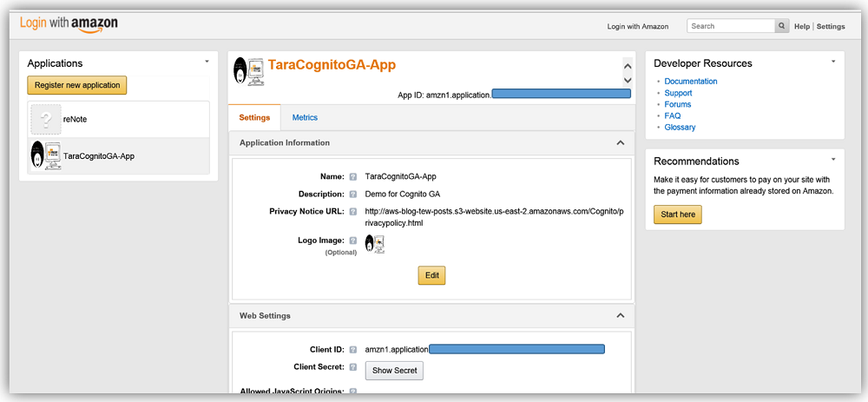Select the Settings tab
Screen dimensions: 868x402
pyautogui.click(x=254, y=117)
